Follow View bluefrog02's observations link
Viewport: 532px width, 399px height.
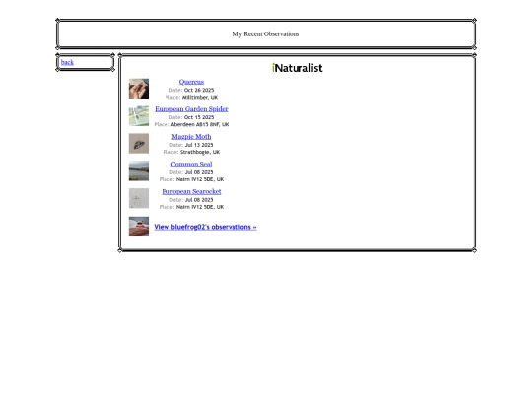coord(205,227)
